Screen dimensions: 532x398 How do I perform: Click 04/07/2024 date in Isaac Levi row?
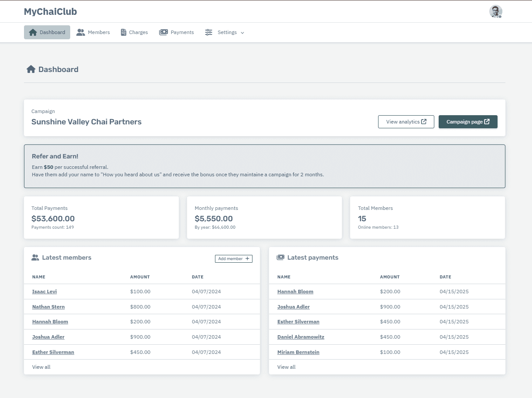click(x=206, y=292)
